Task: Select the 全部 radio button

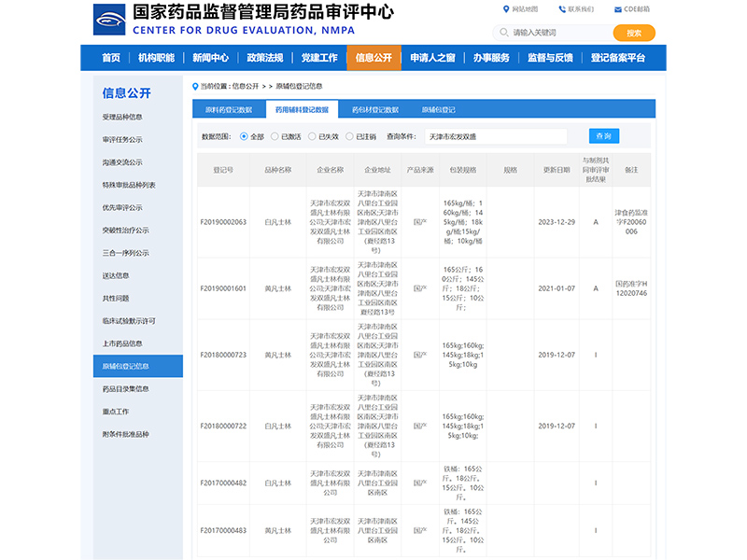Action: click(244, 136)
